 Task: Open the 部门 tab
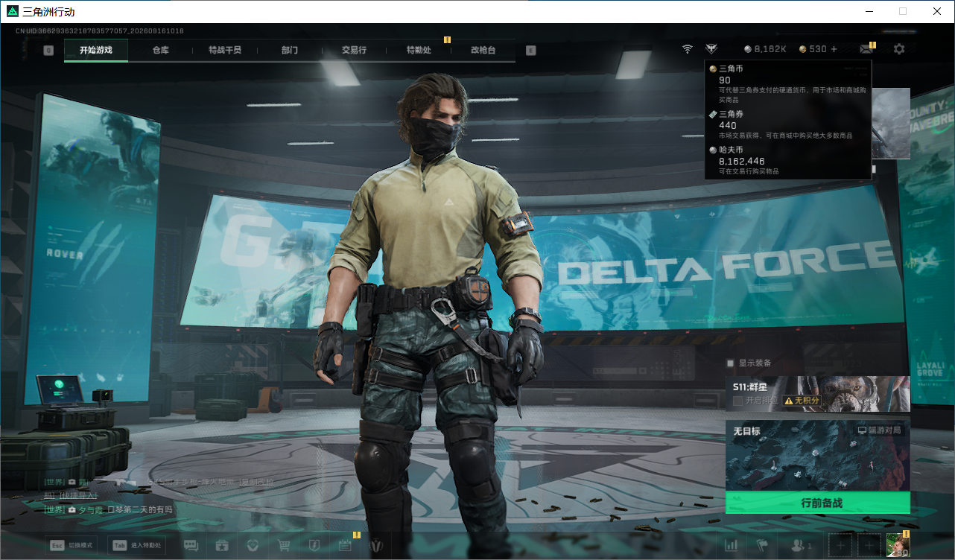click(290, 51)
